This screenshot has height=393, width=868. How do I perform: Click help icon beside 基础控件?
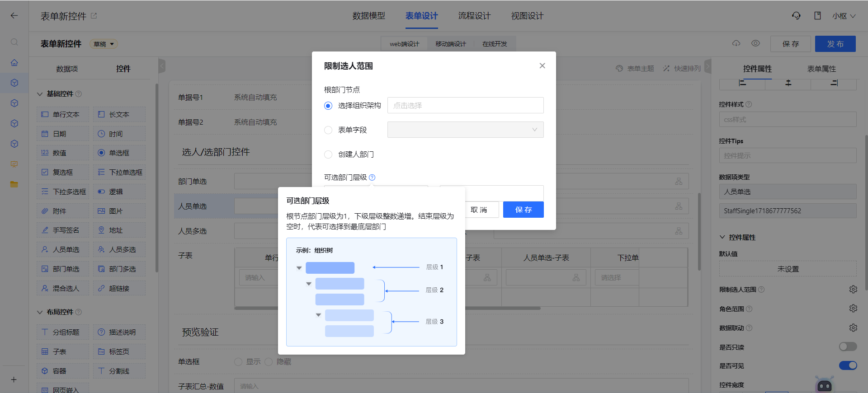(79, 94)
